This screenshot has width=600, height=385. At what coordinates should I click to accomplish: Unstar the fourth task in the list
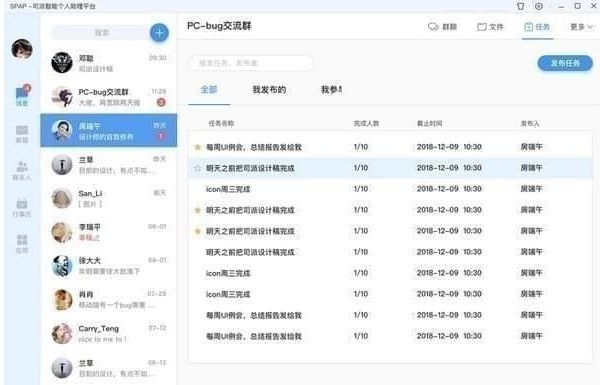pos(198,210)
